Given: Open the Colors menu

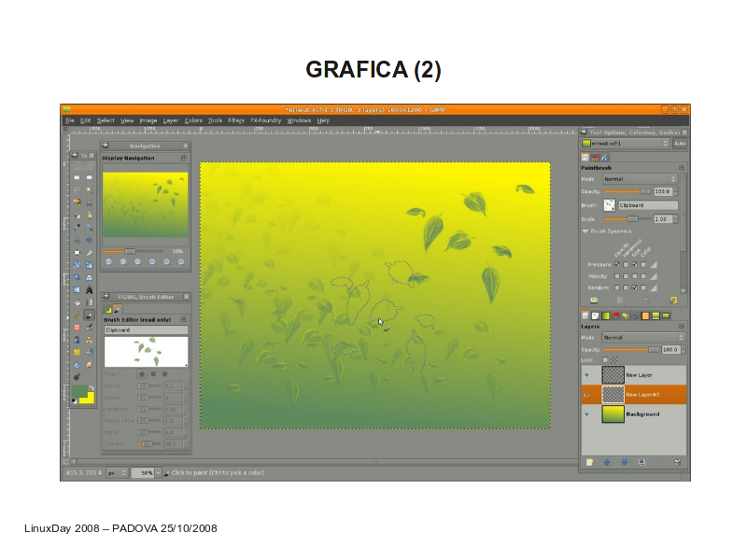Looking at the screenshot, I should click(x=193, y=120).
